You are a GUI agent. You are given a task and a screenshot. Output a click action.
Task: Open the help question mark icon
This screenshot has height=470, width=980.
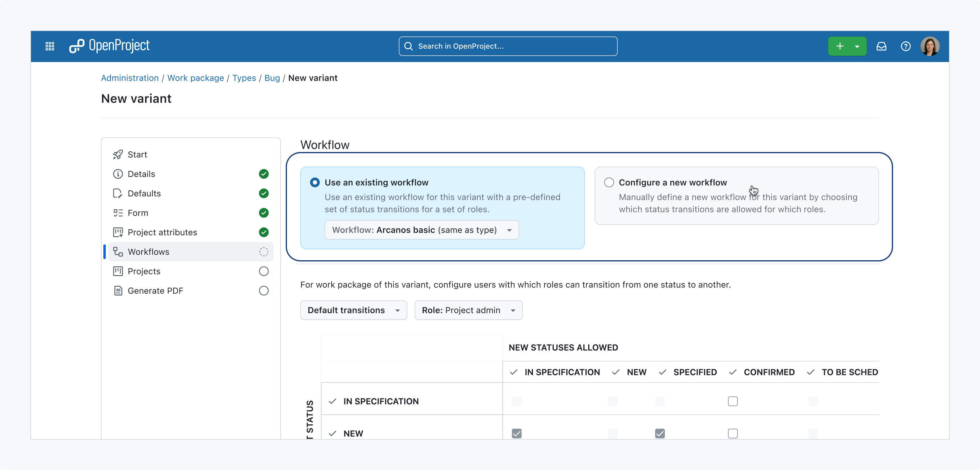coord(906,46)
